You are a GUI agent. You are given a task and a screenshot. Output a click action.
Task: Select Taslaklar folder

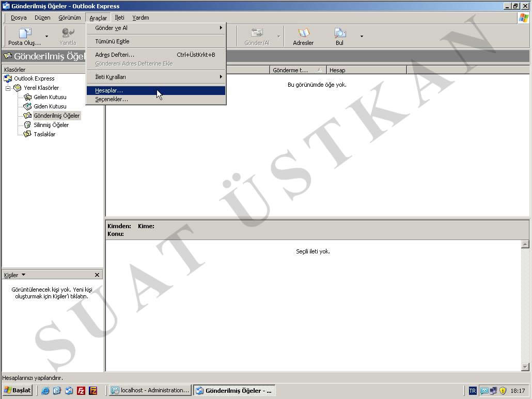click(44, 134)
